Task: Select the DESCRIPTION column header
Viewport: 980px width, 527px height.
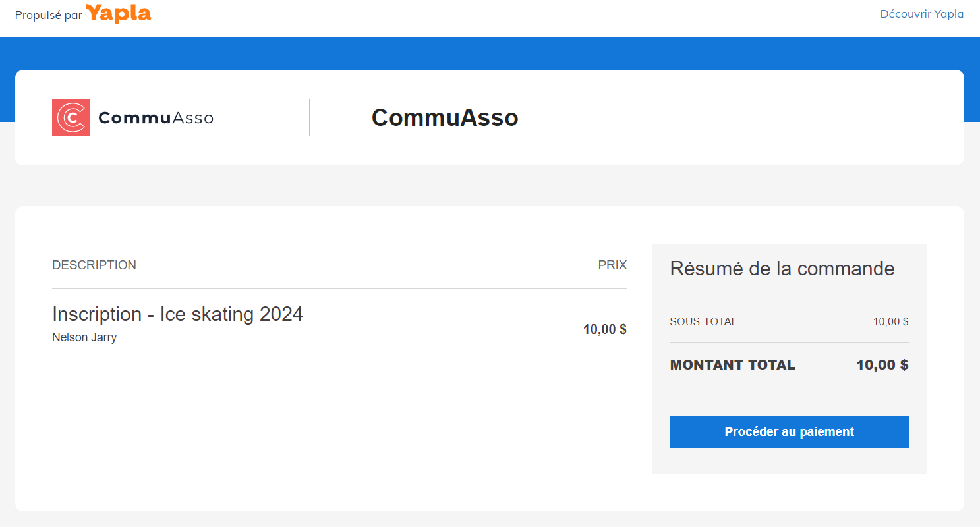Action: [x=94, y=265]
